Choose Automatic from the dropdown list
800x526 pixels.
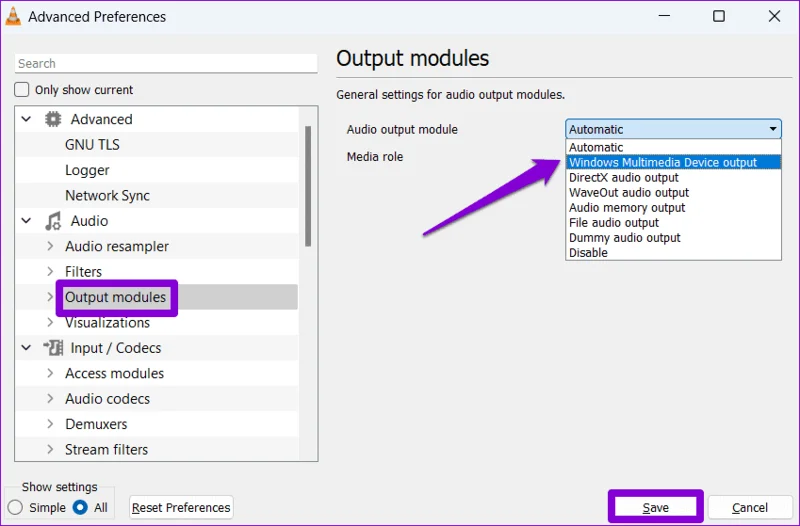[673, 147]
